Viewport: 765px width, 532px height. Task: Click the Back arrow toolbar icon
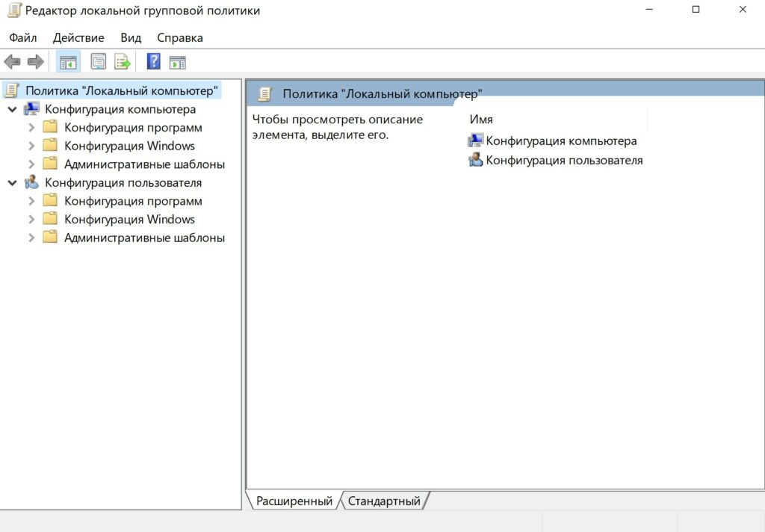click(12, 62)
